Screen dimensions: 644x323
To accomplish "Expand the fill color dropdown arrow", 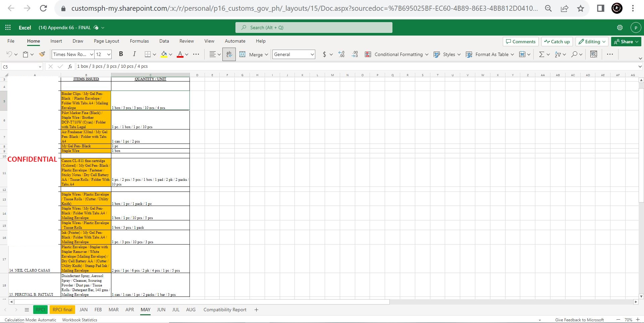I will (x=171, y=54).
